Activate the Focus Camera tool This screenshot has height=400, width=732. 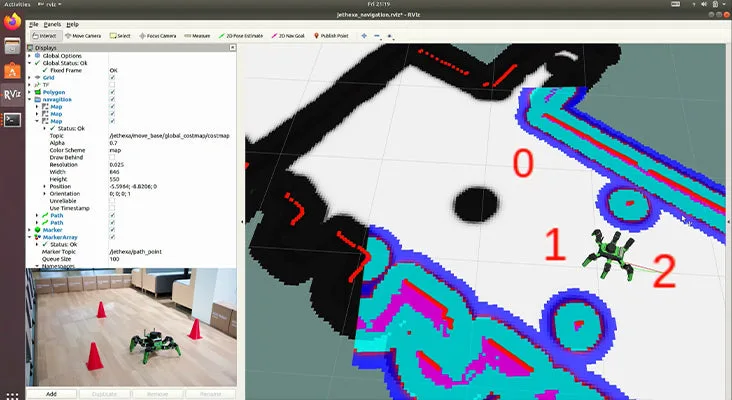(x=157, y=35)
